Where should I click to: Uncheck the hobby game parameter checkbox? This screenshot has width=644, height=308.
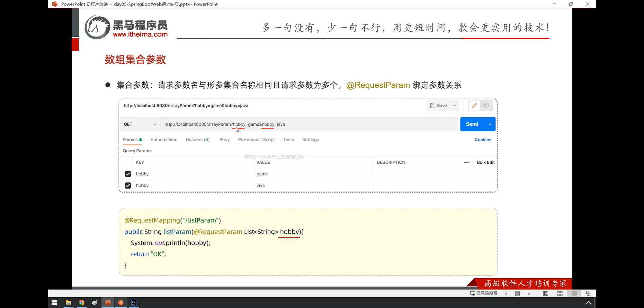(x=128, y=174)
